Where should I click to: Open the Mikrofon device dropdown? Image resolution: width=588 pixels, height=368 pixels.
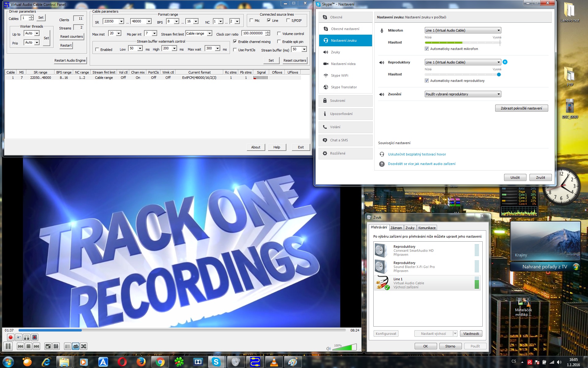click(463, 30)
